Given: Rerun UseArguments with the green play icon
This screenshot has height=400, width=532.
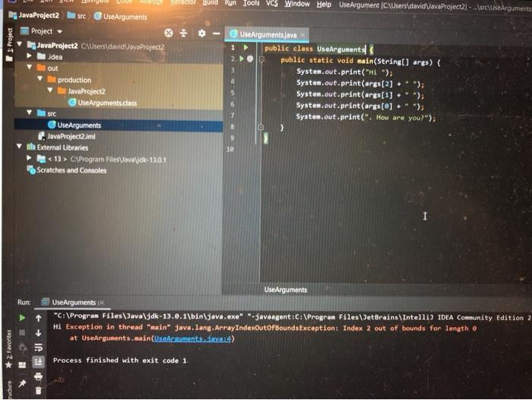Looking at the screenshot, I should click(22, 318).
